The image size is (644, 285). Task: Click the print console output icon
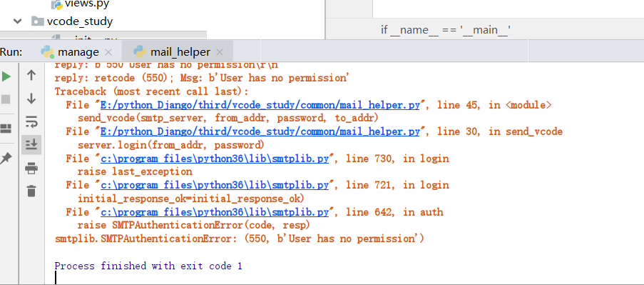pyautogui.click(x=31, y=168)
